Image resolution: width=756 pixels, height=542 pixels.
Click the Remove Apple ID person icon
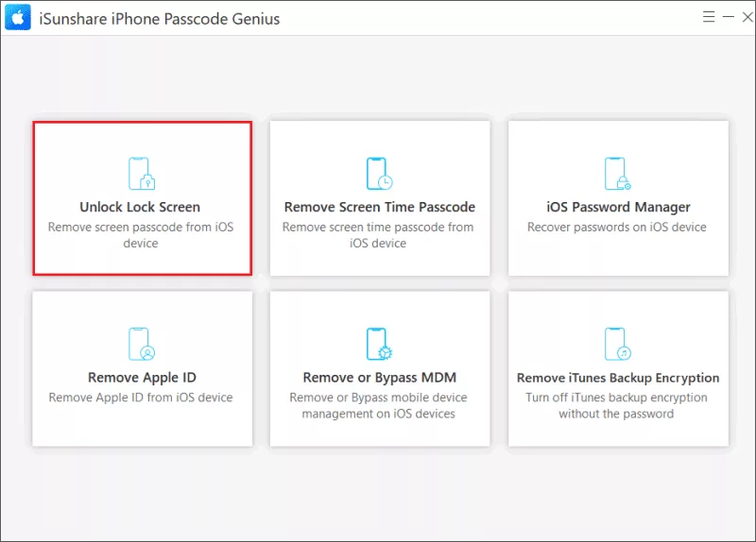click(142, 344)
